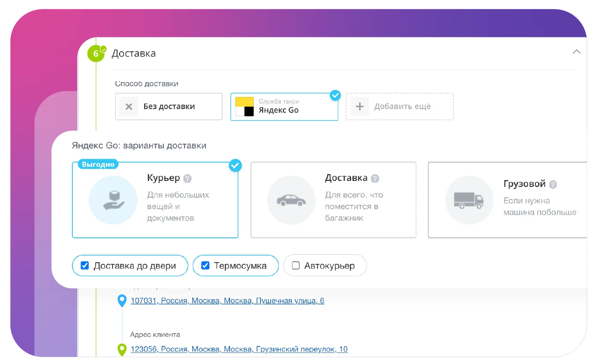This screenshot has width=600, height=364.
Task: Uncheck Доставка до двери checkbox
Action: pos(85,266)
